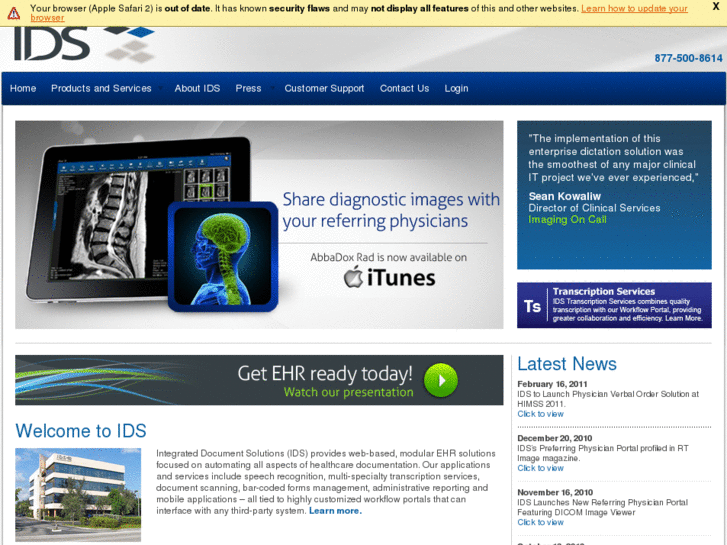
Task: Open Products and Services menu
Action: (101, 88)
